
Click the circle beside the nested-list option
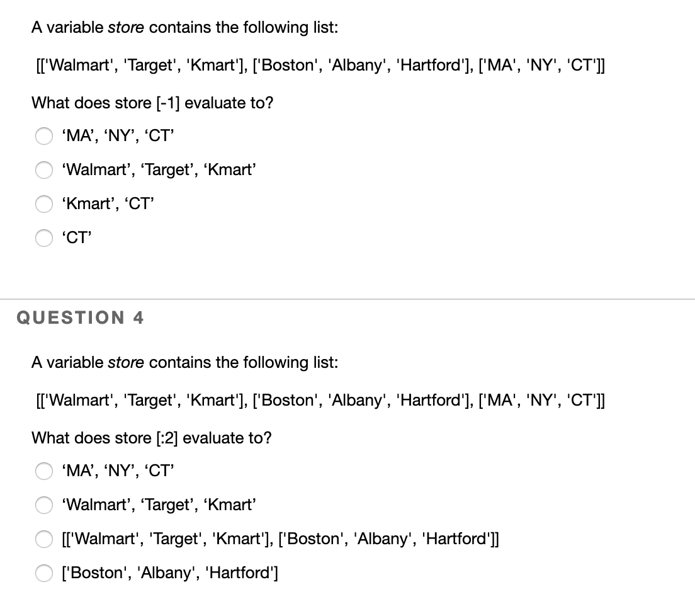44,539
